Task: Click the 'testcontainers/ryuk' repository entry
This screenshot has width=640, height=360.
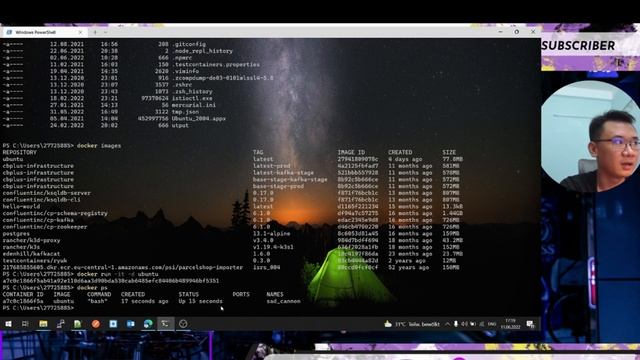Action: (x=35, y=260)
